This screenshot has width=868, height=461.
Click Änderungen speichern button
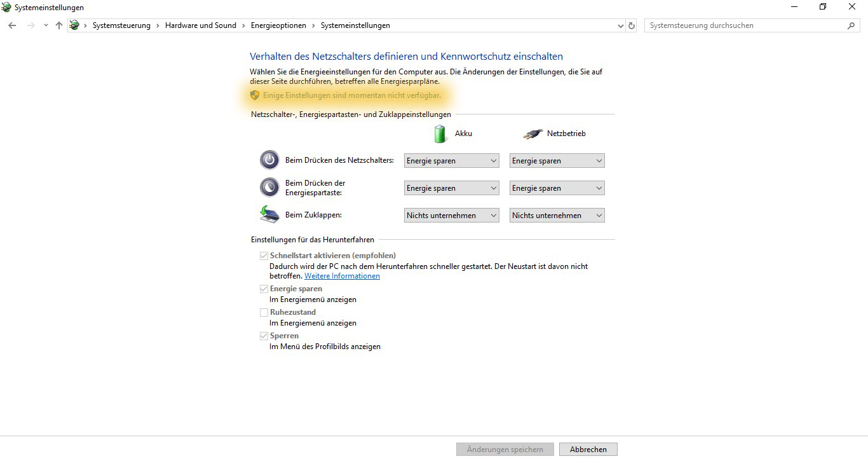coord(505,450)
